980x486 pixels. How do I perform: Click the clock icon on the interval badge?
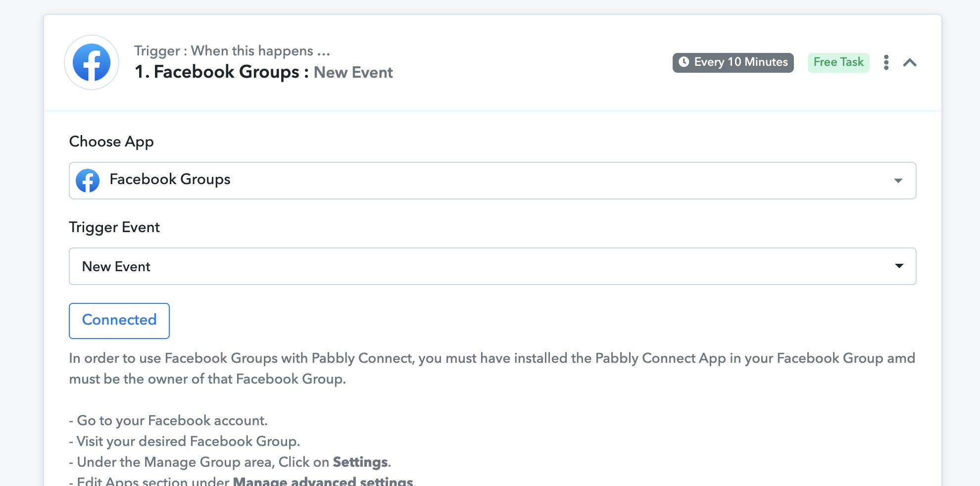[684, 62]
